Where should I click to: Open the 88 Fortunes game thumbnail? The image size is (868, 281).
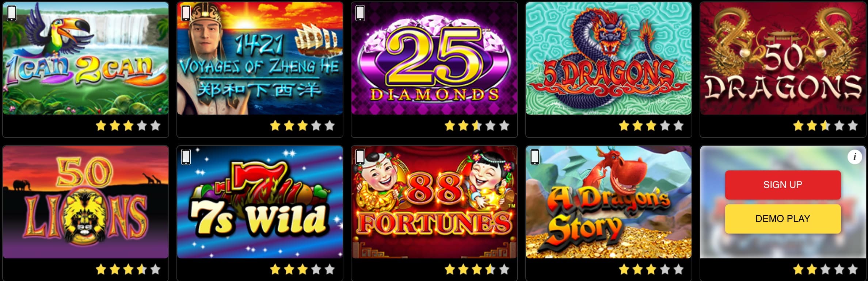coord(434,202)
